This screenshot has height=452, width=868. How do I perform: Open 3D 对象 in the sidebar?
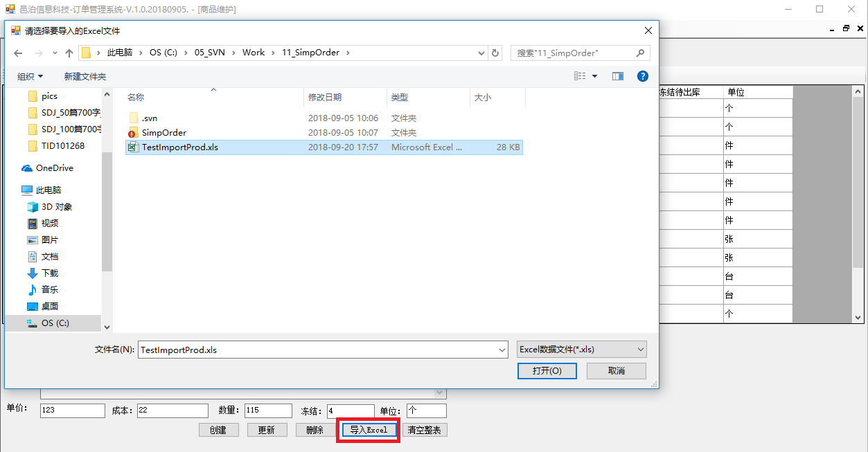click(56, 206)
